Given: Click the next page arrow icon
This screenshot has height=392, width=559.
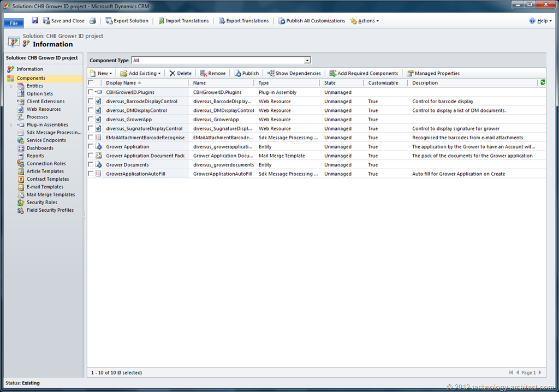Looking at the screenshot, I should click(x=540, y=372).
